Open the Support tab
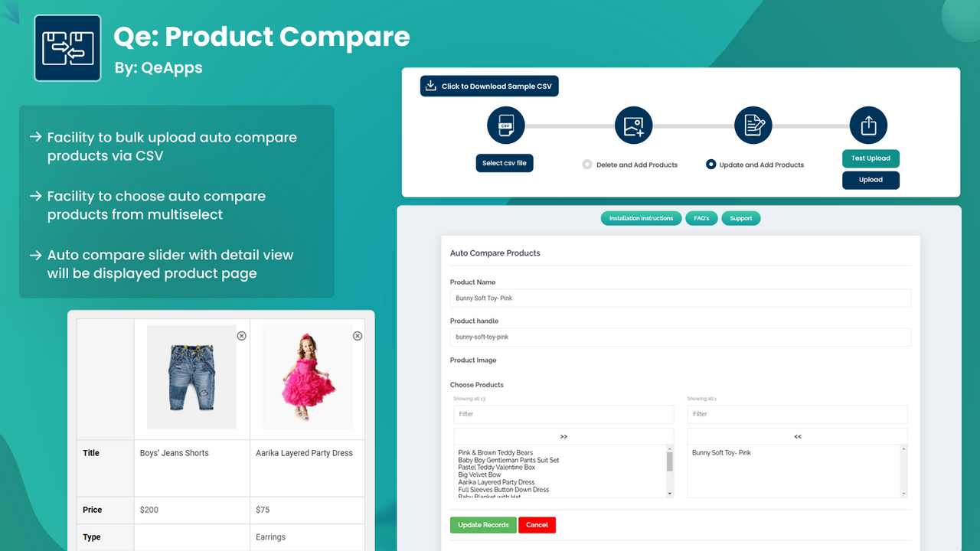Image resolution: width=980 pixels, height=551 pixels. tap(740, 218)
